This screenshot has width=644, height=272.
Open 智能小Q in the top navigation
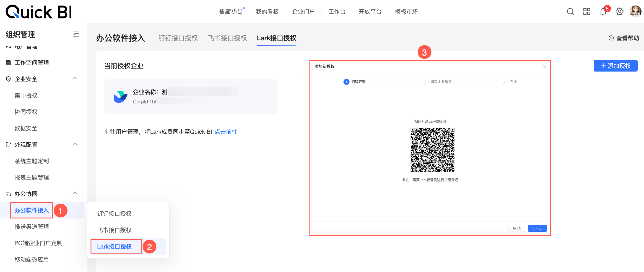(x=232, y=11)
